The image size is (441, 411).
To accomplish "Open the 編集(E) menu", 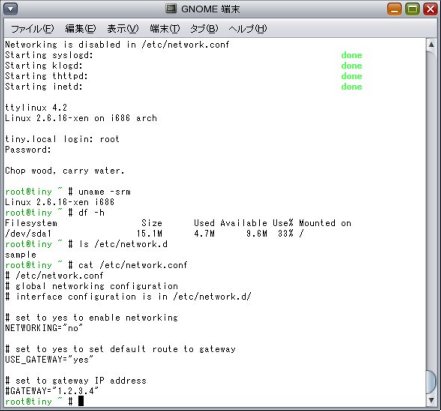I will [x=80, y=29].
